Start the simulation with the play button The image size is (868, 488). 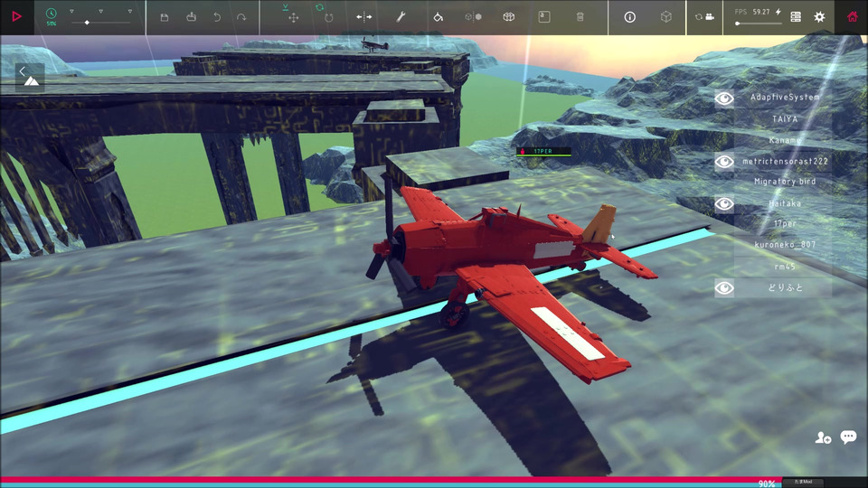coord(16,16)
